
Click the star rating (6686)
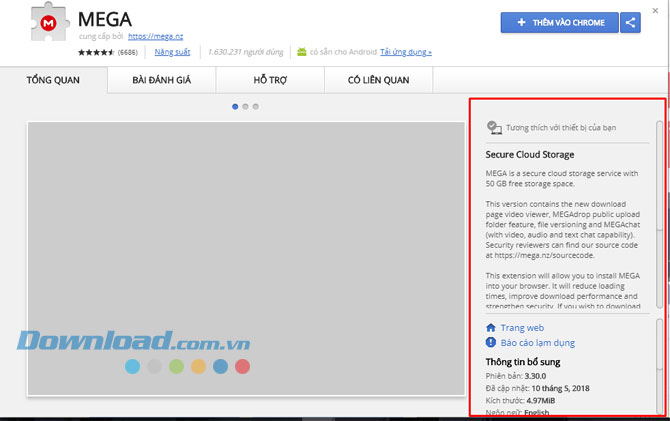pos(108,53)
